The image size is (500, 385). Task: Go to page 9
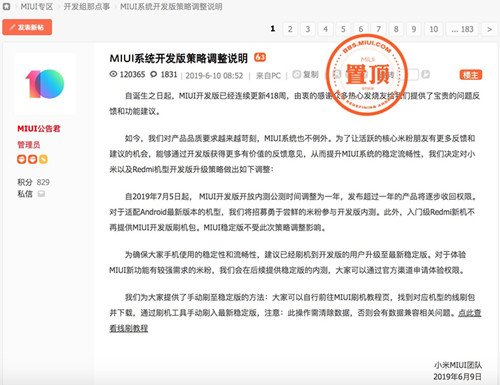click(414, 29)
